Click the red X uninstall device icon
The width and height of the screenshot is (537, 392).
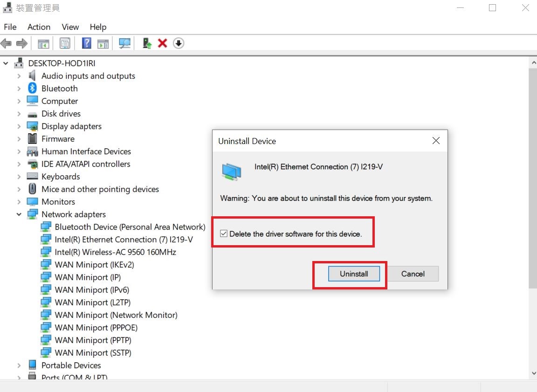point(162,43)
